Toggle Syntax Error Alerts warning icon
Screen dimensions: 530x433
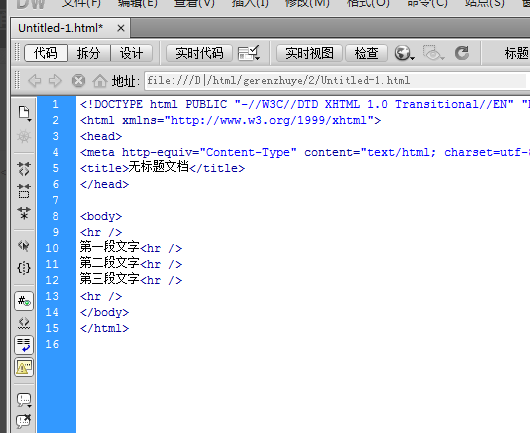pyautogui.click(x=24, y=367)
